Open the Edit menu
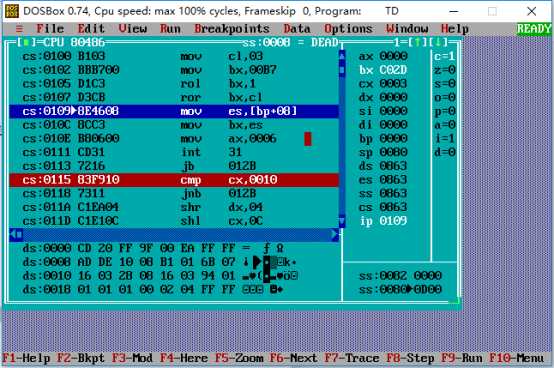This screenshot has width=554, height=368. click(x=91, y=29)
